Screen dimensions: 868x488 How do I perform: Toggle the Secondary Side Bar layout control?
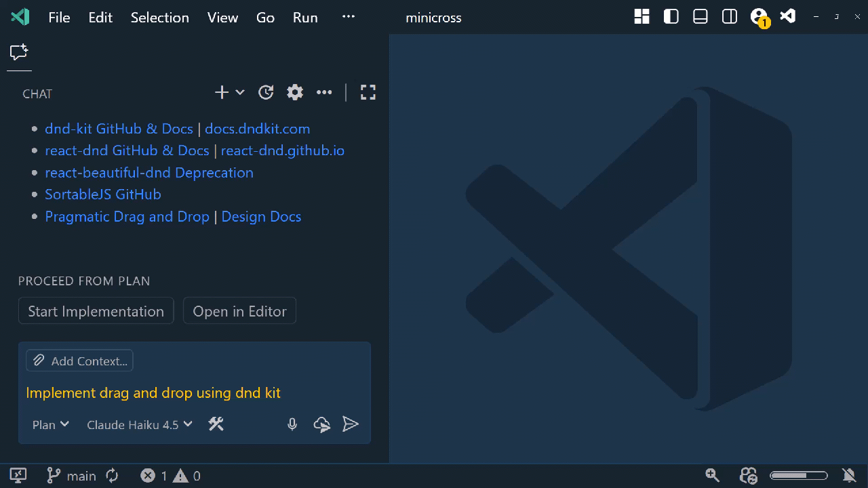[729, 16]
